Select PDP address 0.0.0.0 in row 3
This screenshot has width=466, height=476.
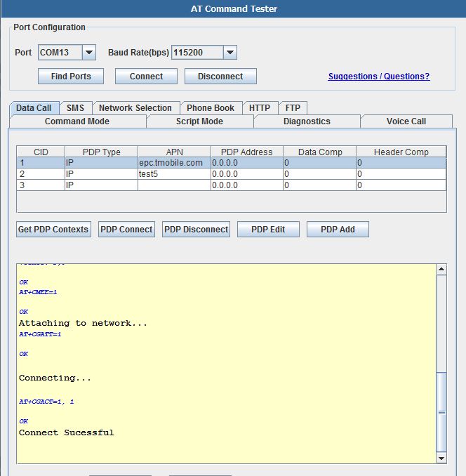pos(247,185)
